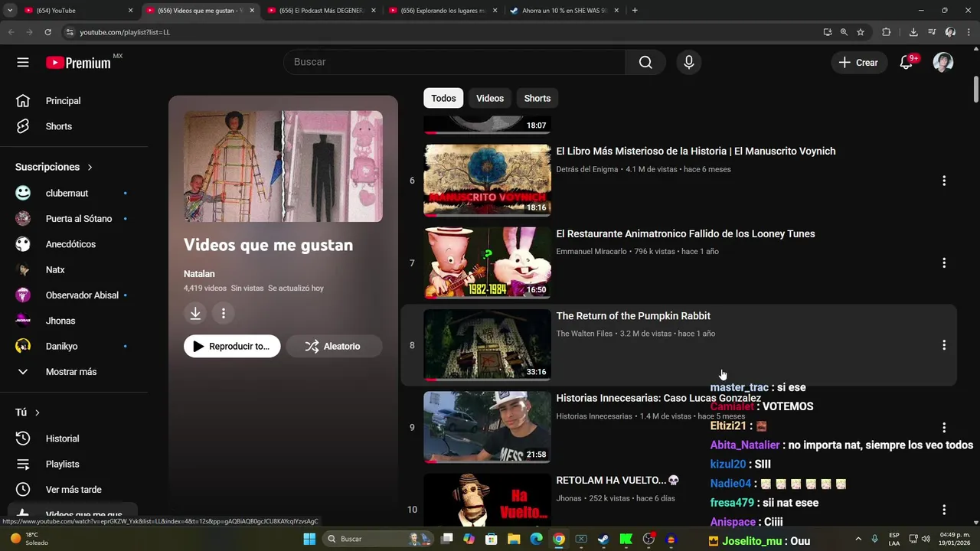
Task: Open Chrome extensions puzzle icon
Action: (887, 32)
